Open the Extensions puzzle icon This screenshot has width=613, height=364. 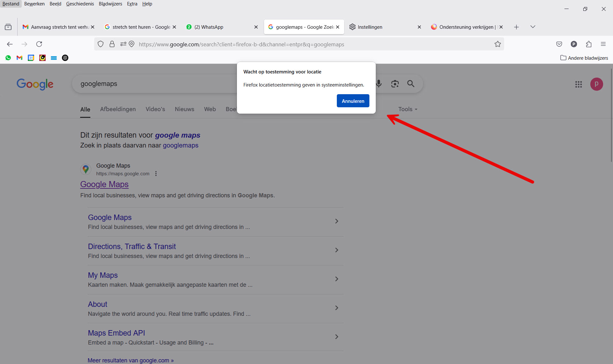[x=589, y=44]
